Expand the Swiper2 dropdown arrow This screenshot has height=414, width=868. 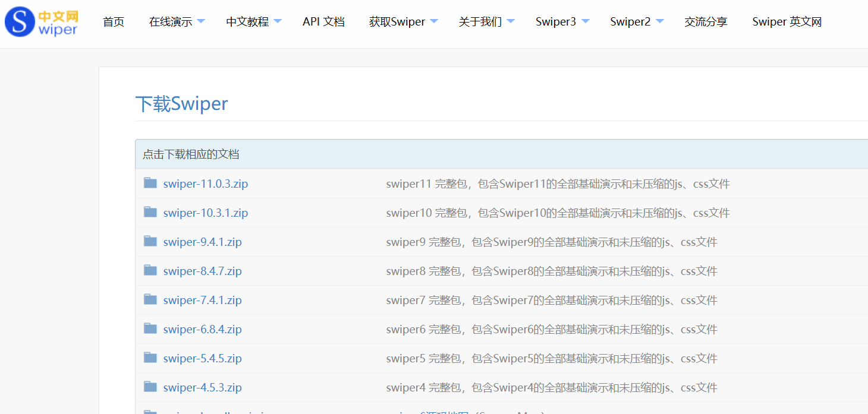[660, 21]
